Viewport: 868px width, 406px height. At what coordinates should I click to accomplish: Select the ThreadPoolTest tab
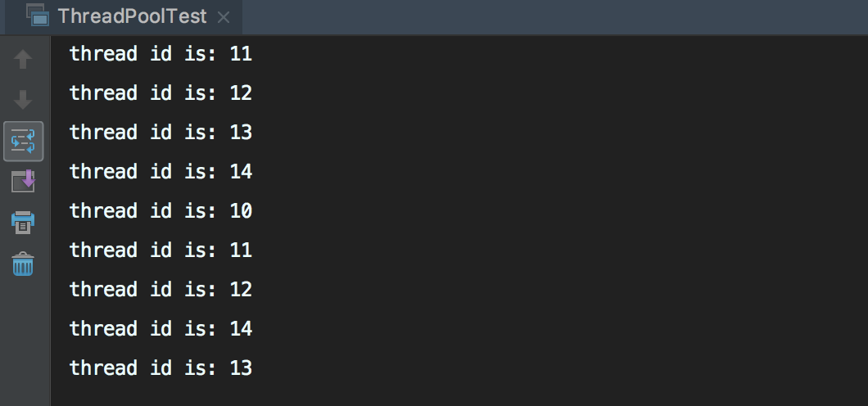pos(132,16)
